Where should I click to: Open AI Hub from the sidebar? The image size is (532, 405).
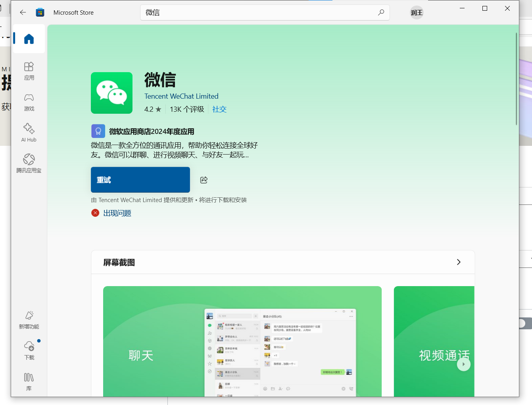(x=29, y=133)
